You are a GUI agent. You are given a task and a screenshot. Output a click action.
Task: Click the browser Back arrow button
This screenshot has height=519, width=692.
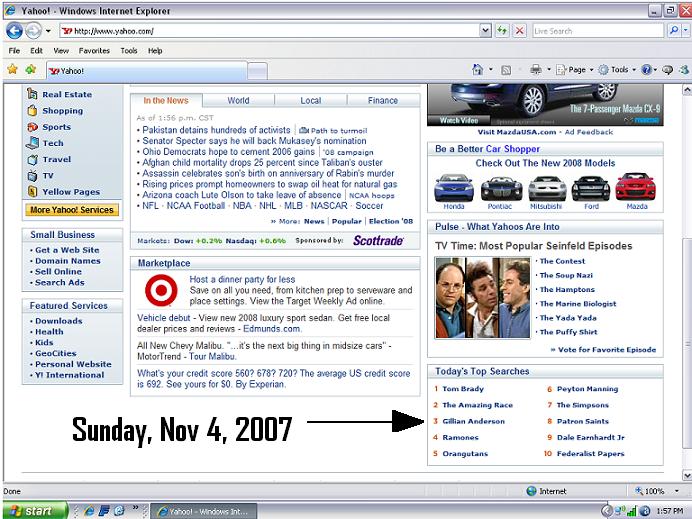14,31
